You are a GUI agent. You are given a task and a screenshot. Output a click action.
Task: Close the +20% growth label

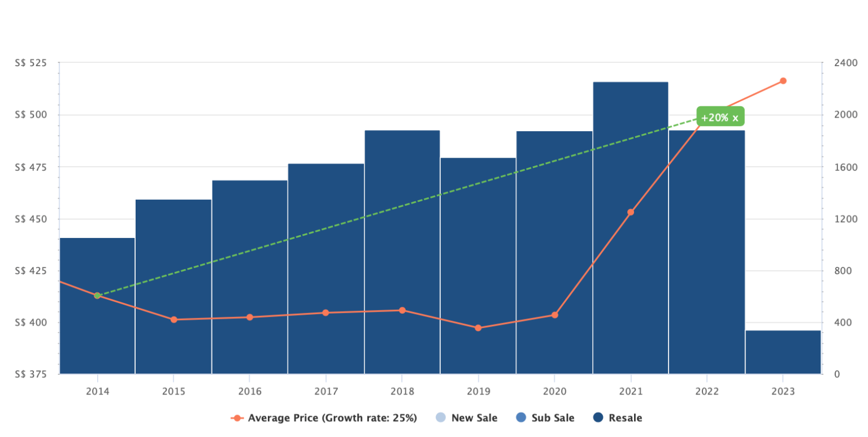(x=735, y=118)
